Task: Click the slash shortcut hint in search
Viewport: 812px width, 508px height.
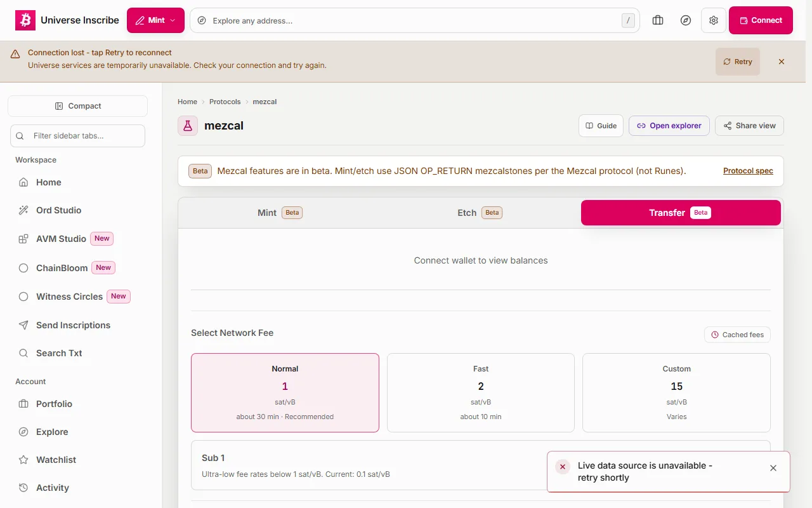Action: point(628,20)
